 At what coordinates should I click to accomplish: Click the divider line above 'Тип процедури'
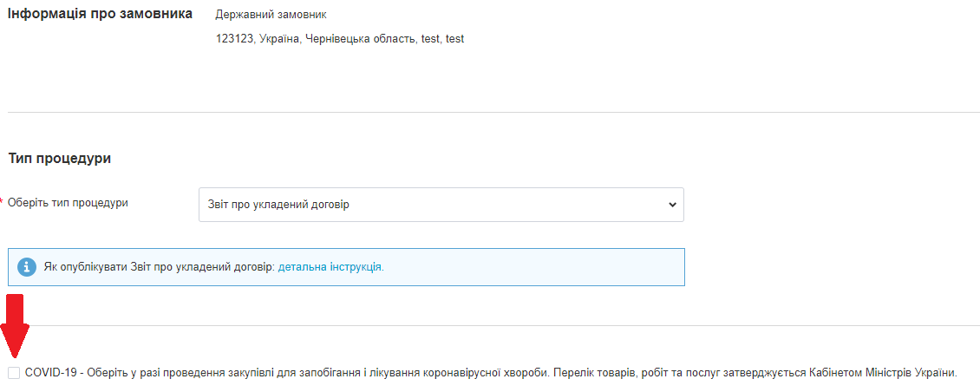493,113
